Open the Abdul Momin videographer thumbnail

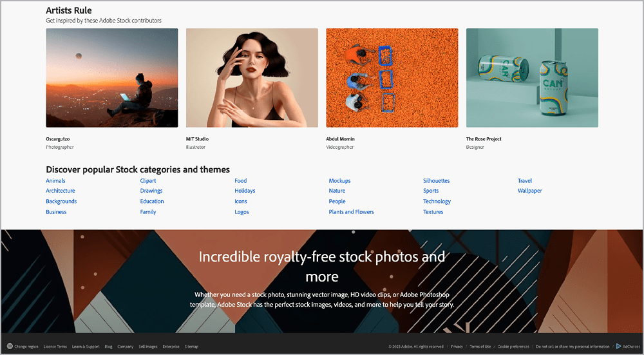coord(392,78)
